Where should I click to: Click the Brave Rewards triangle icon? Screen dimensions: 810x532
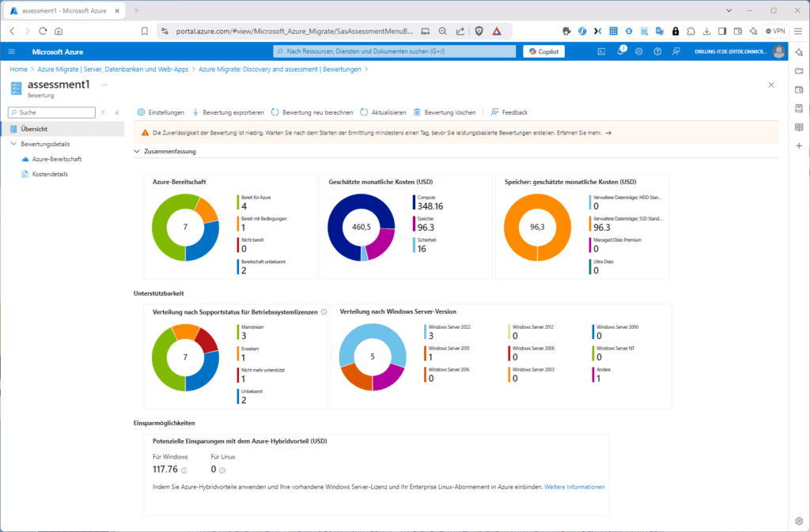[497, 31]
